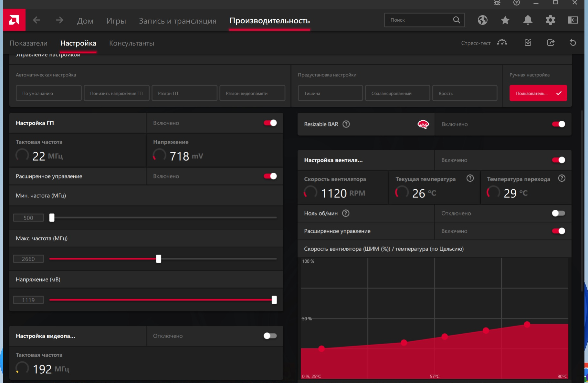Click the leftmost fan curve point
This screenshot has width=588, height=383.
(x=321, y=348)
